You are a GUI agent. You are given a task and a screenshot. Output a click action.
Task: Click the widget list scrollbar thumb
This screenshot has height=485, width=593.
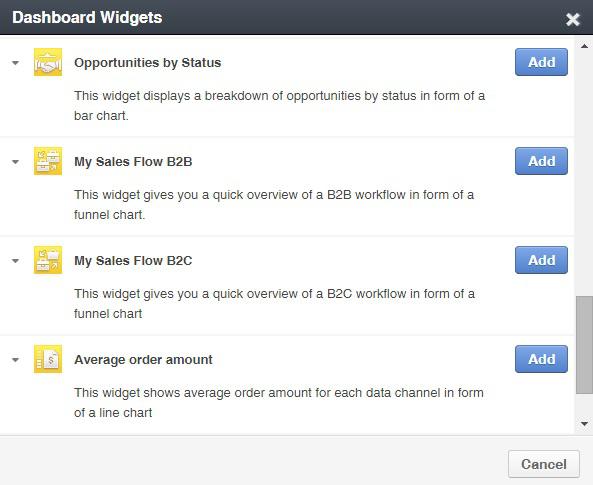pos(584,345)
